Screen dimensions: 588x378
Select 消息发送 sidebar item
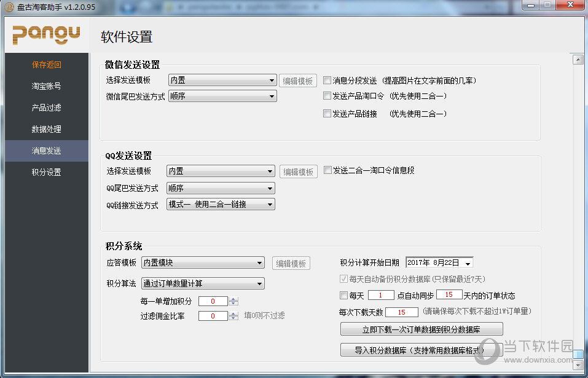[x=47, y=151]
